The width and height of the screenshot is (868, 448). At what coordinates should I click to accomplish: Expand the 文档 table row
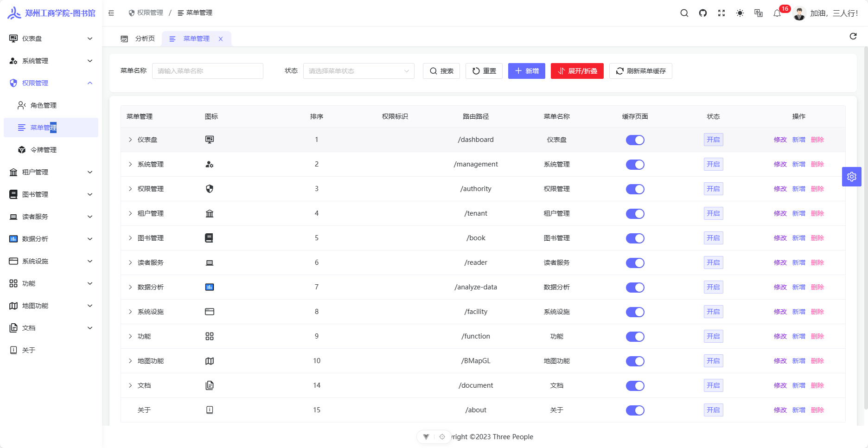click(130, 385)
